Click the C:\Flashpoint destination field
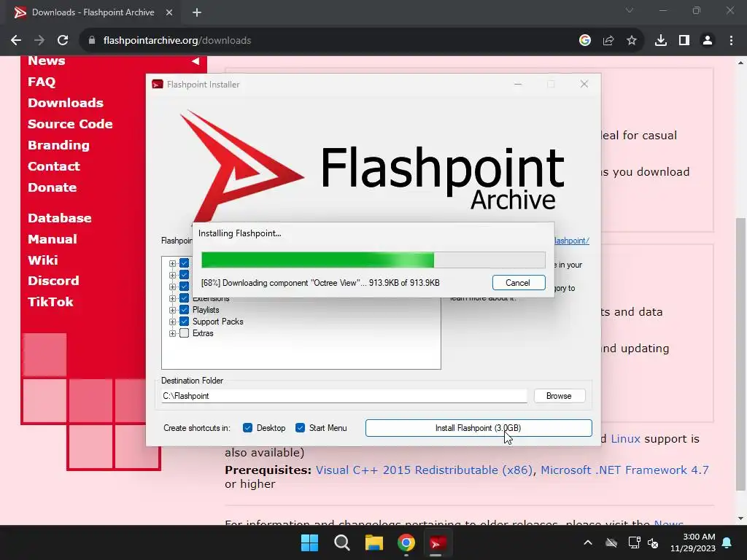 click(344, 396)
